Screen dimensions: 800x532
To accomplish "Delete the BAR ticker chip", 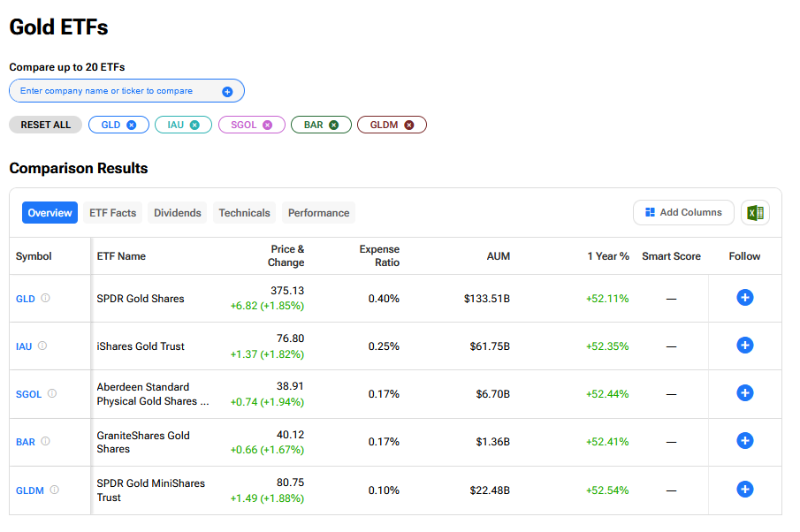I will [334, 125].
